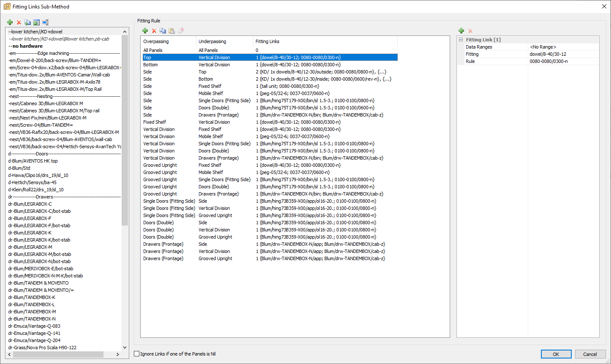Viewport: 611px width, 364px height.
Task: Select the 'Vertical Division / Doors (Double)' row
Action: [x=269, y=151]
